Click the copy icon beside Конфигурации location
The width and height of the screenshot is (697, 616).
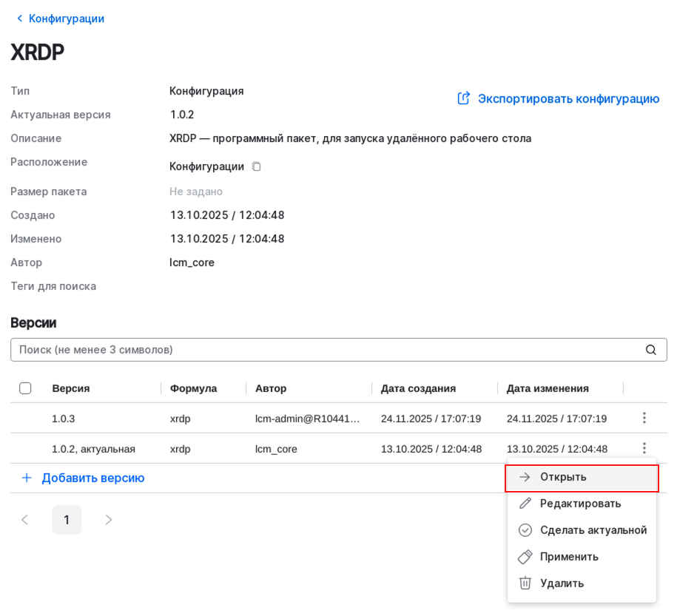point(256,166)
